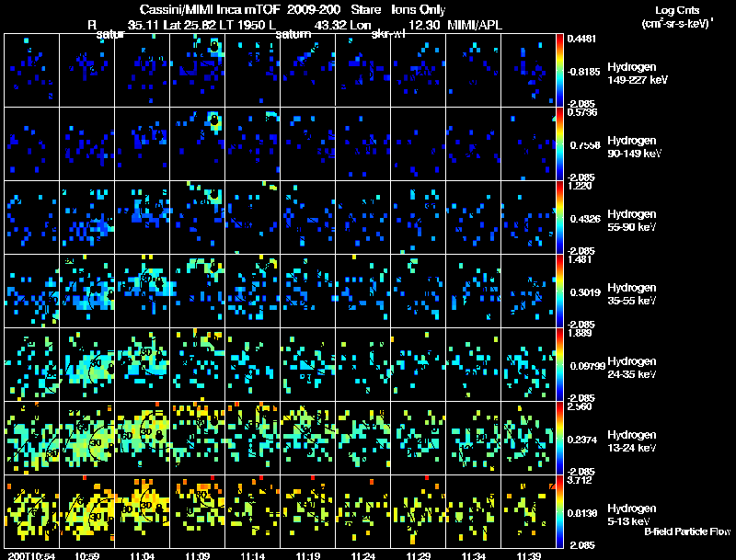Click the 10:59 time label
Viewport: 736px width, 560px height.
(86, 556)
